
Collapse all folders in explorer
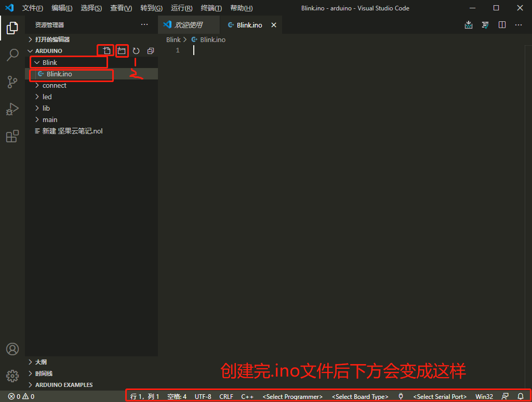click(x=151, y=51)
